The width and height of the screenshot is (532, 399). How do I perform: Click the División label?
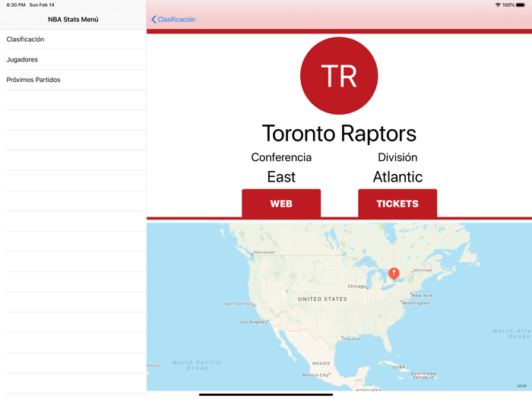[397, 157]
